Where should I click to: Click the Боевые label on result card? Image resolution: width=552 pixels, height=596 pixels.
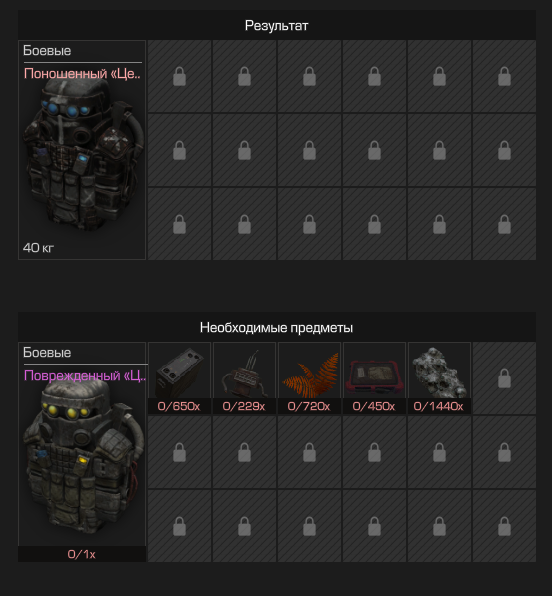click(x=47, y=51)
